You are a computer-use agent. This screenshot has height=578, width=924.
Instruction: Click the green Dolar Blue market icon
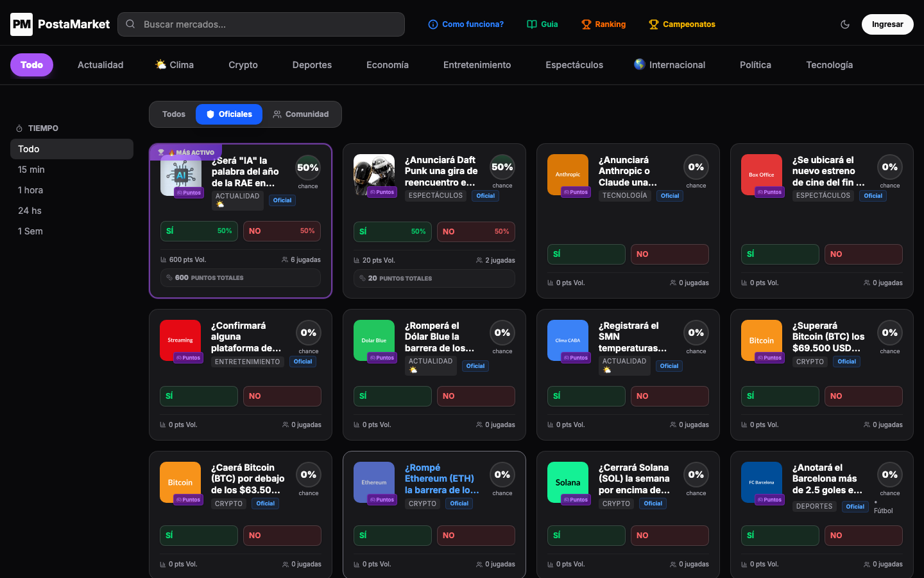point(374,340)
